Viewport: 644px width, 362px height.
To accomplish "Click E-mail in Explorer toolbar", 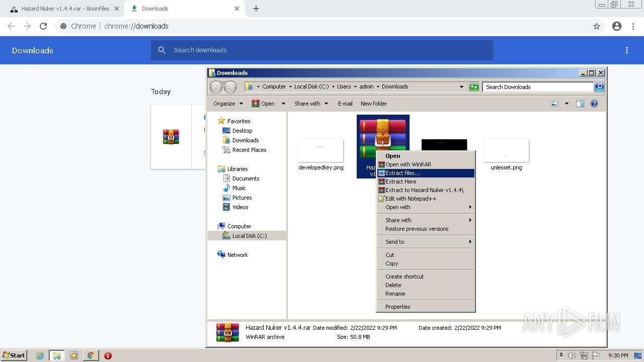I will tap(345, 104).
